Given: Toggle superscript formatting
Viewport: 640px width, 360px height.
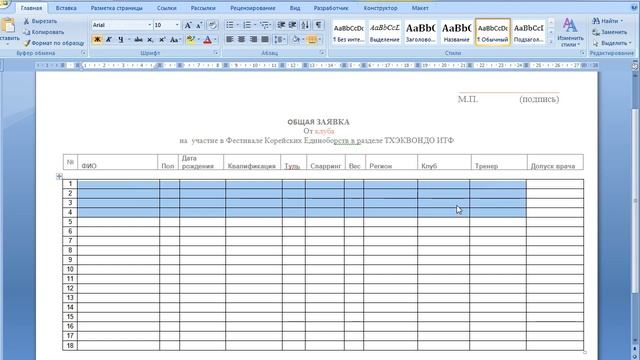Looking at the screenshot, I should (162, 40).
